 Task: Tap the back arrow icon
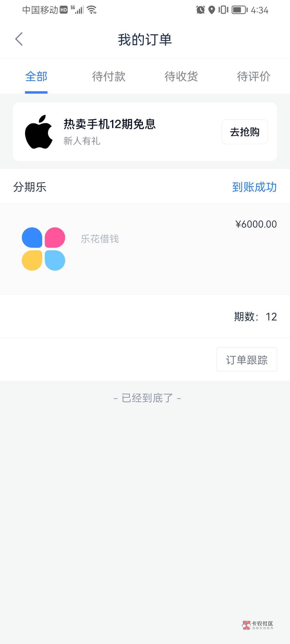coord(19,39)
